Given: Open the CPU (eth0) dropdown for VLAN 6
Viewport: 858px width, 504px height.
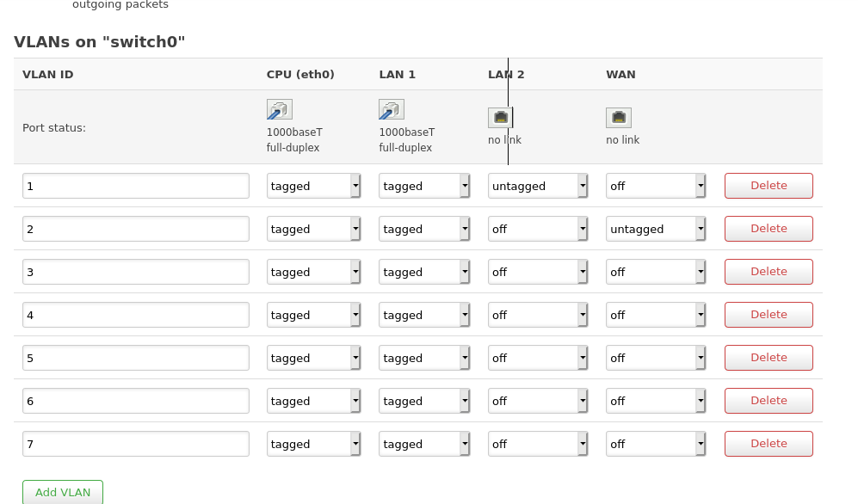Looking at the screenshot, I should [313, 401].
